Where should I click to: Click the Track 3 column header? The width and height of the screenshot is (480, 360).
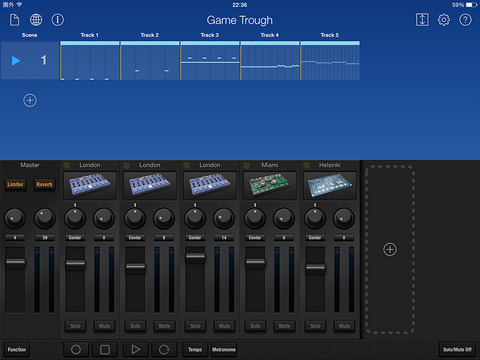pyautogui.click(x=210, y=35)
